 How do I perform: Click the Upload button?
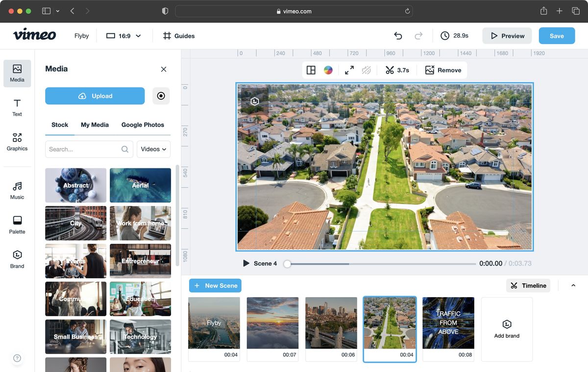click(95, 96)
